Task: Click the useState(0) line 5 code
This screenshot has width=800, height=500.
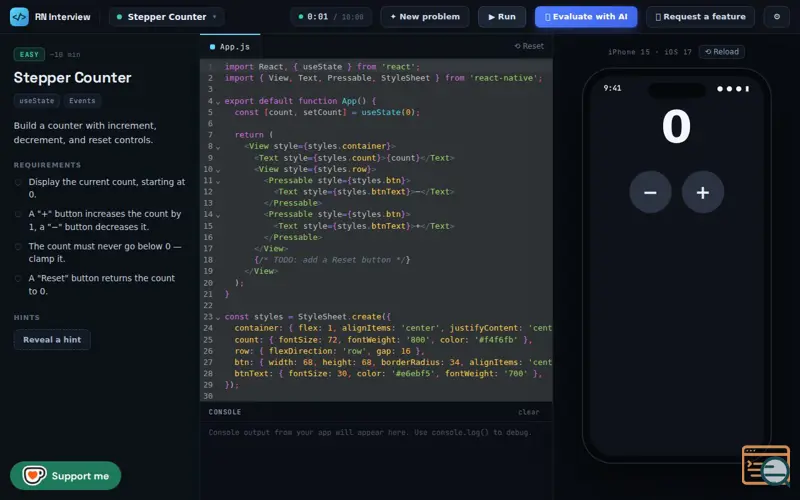Action: [x=327, y=112]
